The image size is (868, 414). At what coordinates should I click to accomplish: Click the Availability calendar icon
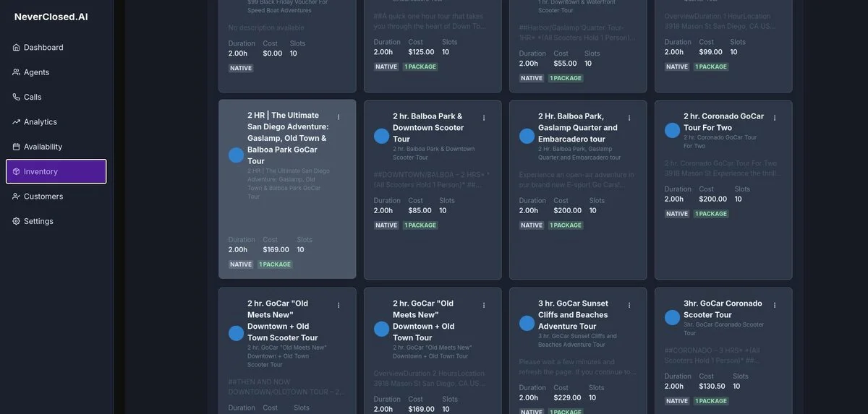pos(16,147)
